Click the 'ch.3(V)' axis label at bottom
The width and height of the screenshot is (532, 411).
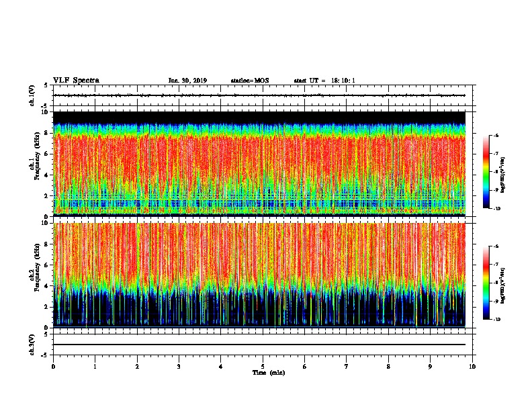[32, 345]
